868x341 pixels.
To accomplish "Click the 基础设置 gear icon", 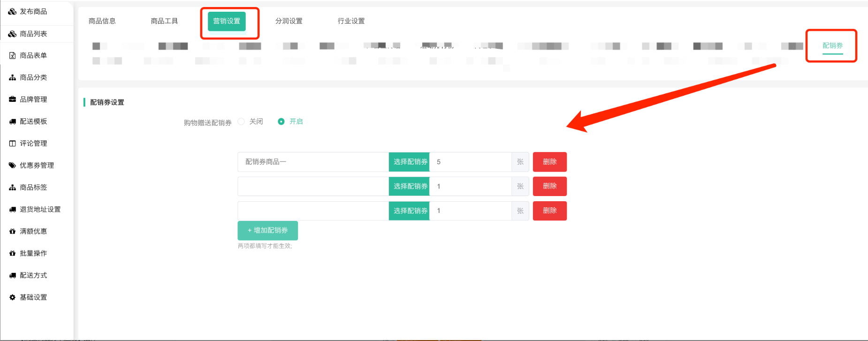I will pos(12,297).
